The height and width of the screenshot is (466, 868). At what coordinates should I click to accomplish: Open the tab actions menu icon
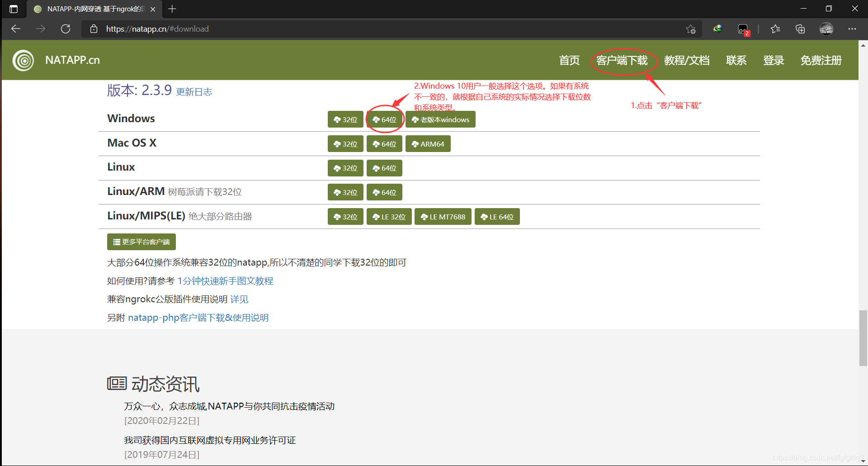tap(14, 9)
